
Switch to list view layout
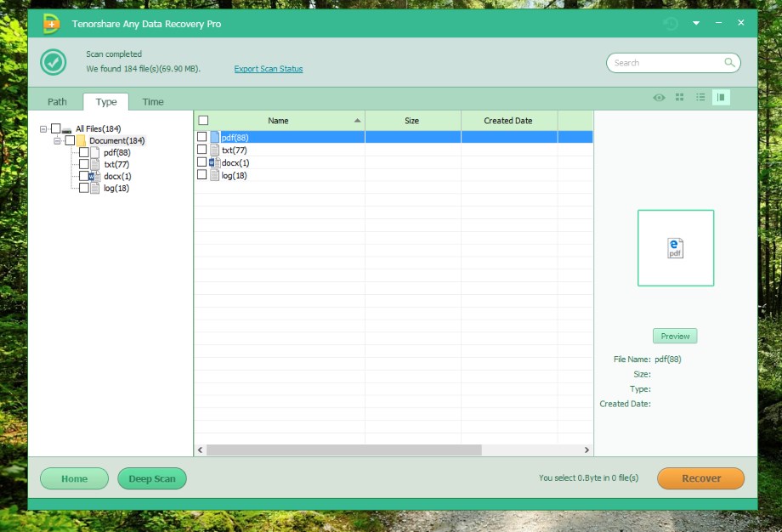pos(700,98)
